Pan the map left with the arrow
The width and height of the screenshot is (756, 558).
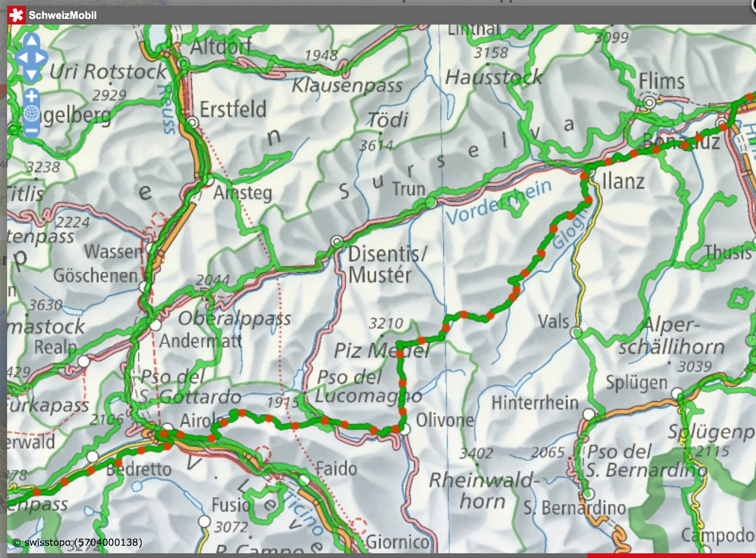coord(22,58)
